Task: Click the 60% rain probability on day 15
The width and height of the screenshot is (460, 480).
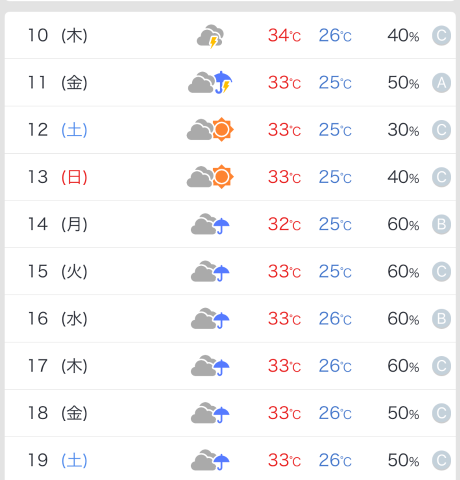Action: coord(403,272)
